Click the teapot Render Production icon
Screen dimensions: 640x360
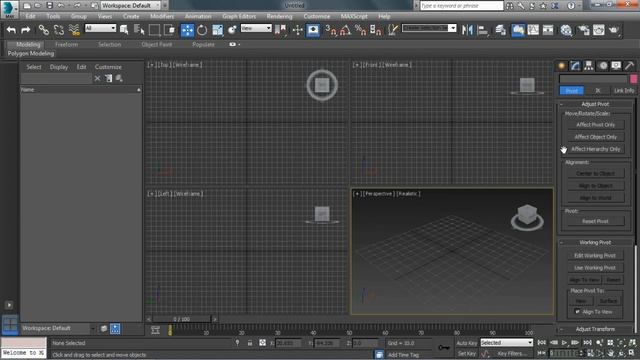pos(613,30)
